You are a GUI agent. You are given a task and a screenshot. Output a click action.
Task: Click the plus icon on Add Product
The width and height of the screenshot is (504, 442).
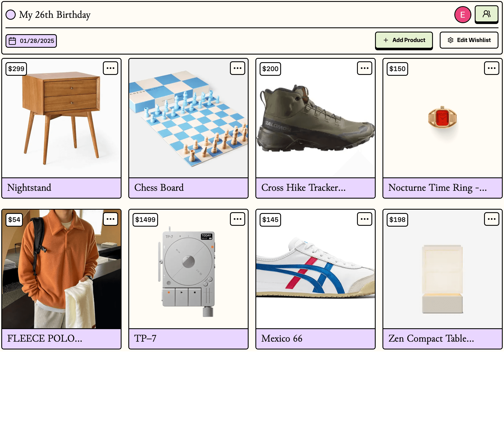pos(386,40)
